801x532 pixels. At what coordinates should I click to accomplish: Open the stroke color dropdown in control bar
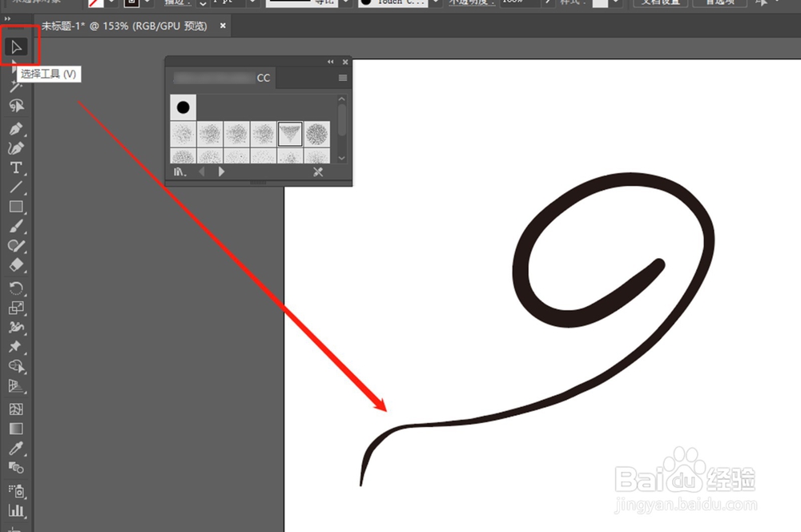coord(147,2)
